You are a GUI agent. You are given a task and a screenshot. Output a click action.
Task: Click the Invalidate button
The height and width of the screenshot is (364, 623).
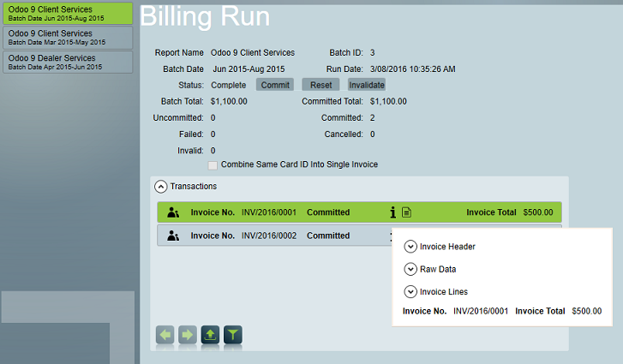[367, 85]
